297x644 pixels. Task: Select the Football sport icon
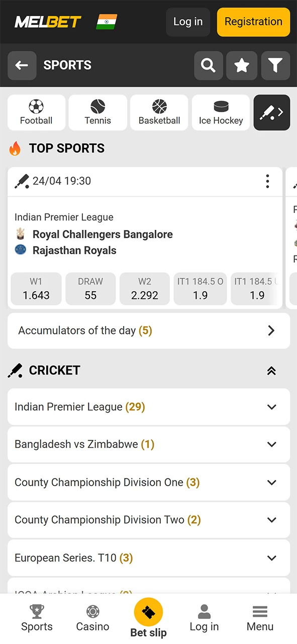click(x=36, y=112)
